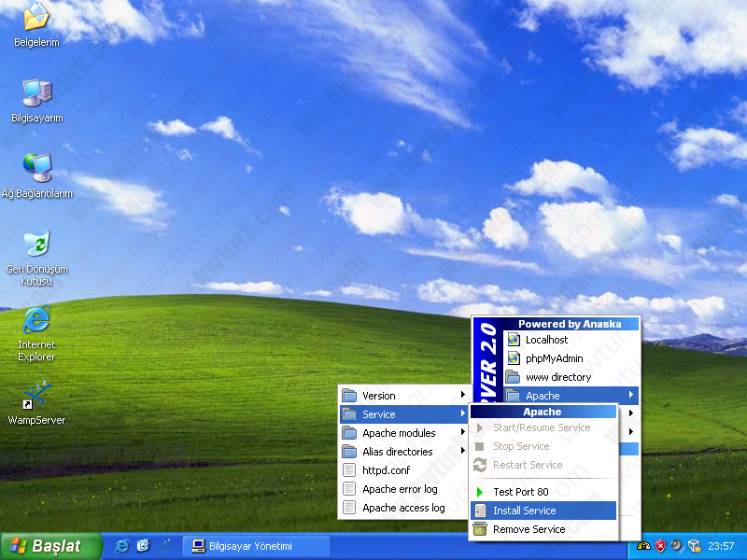Select Remove Service option
747x560 pixels.
tap(543, 529)
